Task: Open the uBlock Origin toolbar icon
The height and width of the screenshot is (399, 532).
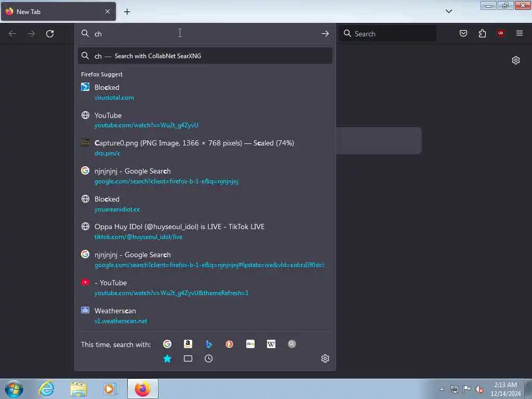Action: pyautogui.click(x=501, y=33)
